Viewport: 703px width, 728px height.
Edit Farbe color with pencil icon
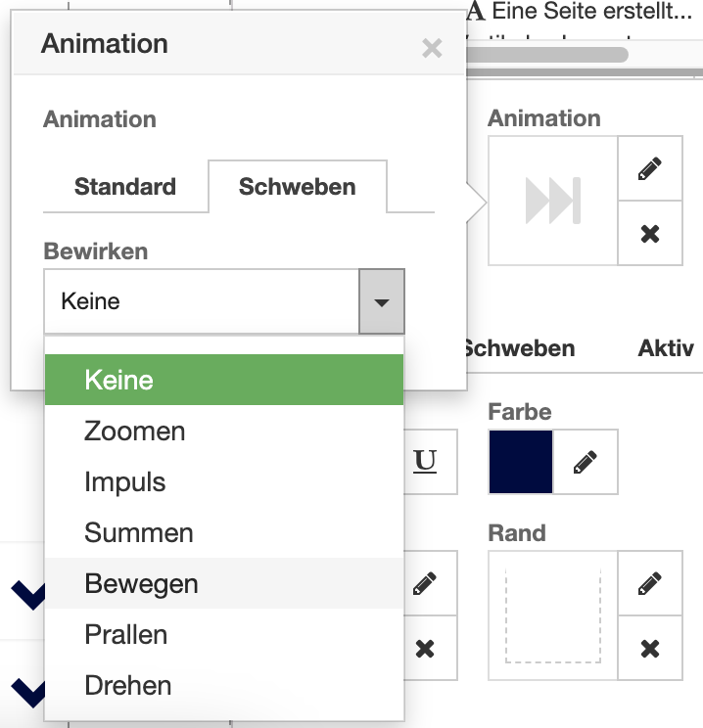pyautogui.click(x=586, y=461)
